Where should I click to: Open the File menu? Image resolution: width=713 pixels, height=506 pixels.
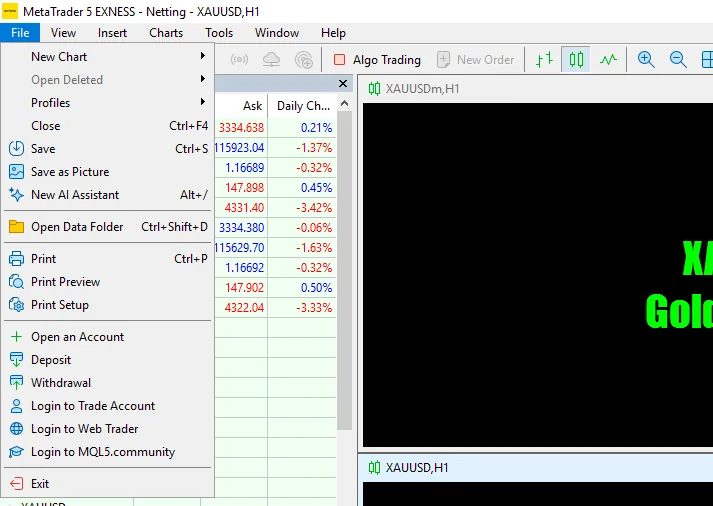tap(20, 33)
